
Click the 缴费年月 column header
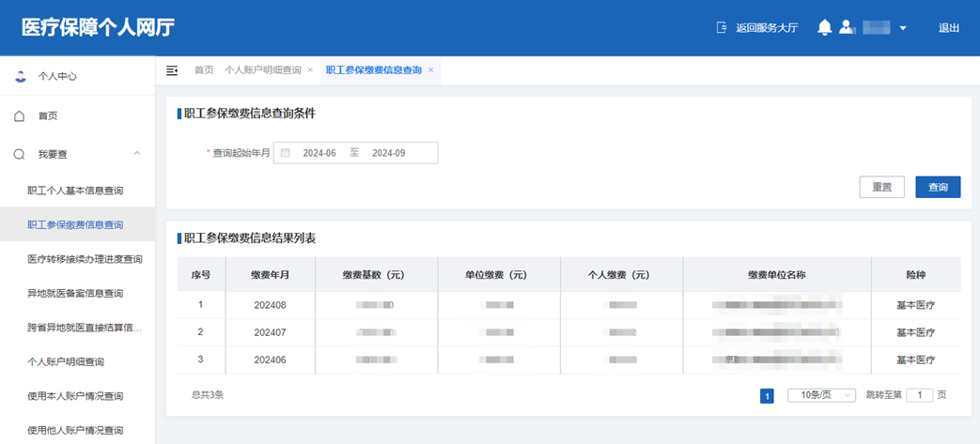click(270, 274)
